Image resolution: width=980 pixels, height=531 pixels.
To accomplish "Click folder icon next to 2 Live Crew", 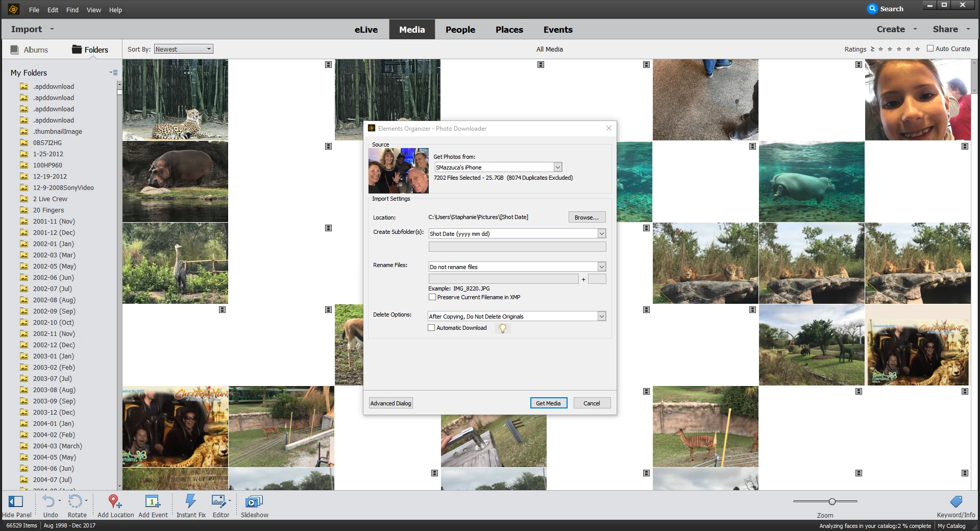I will 24,199.
